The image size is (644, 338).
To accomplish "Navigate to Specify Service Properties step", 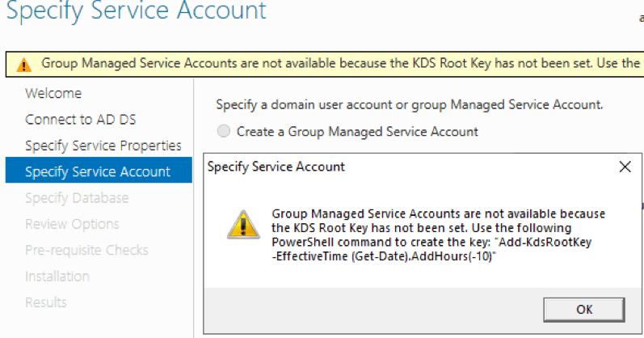I will [103, 146].
